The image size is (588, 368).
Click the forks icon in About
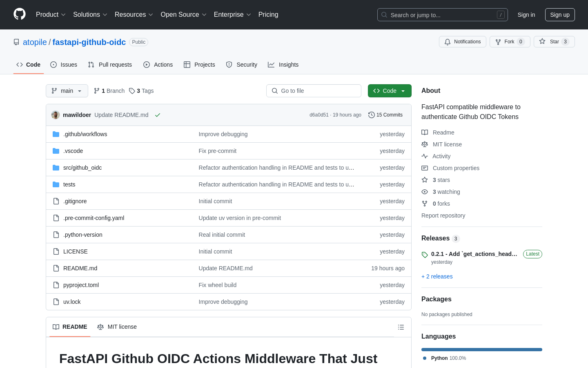(425, 204)
